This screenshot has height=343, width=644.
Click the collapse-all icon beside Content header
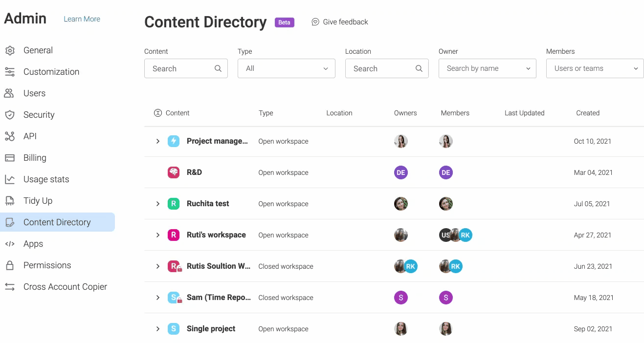(158, 113)
